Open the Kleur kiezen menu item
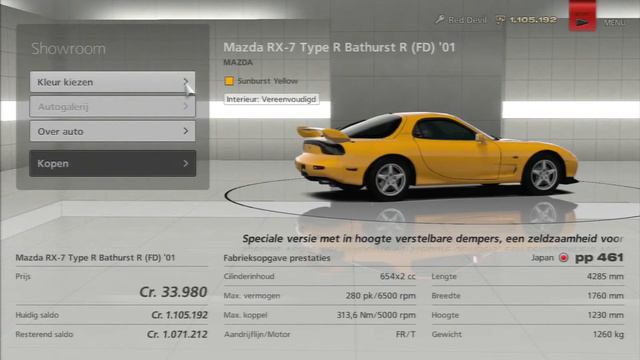Image resolution: width=640 pixels, height=360 pixels. [112, 82]
